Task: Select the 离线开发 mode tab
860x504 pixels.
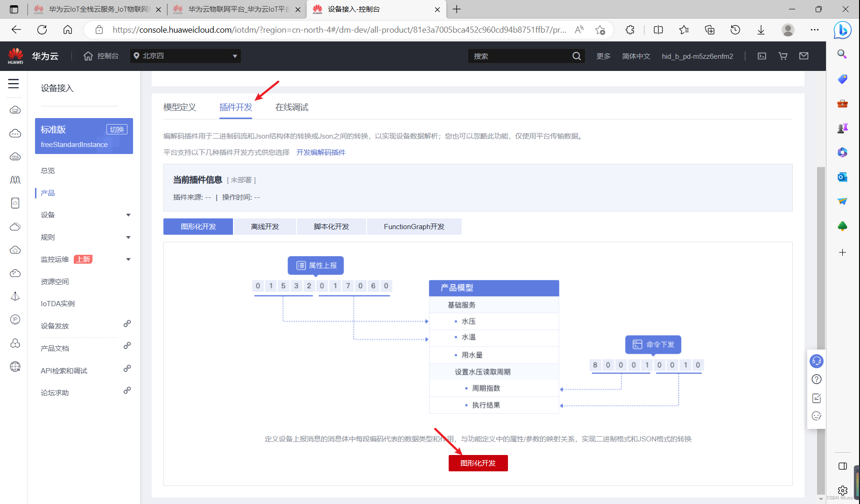Action: point(265,227)
